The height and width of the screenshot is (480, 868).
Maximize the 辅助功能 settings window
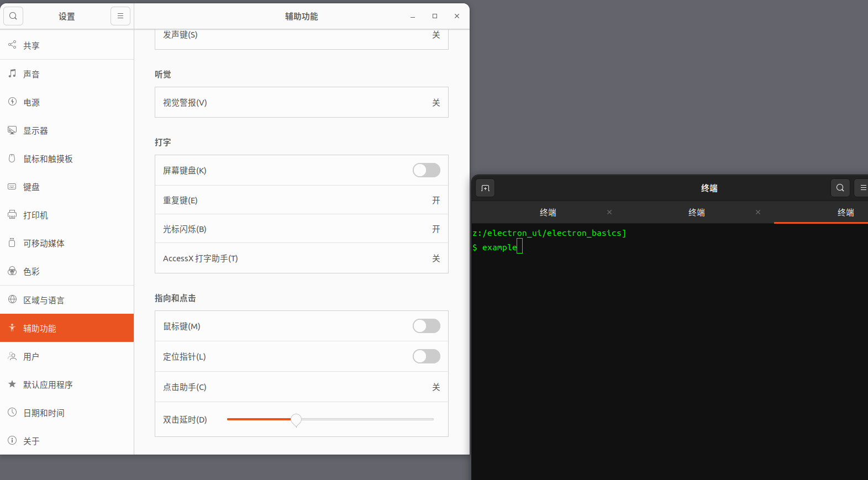pyautogui.click(x=435, y=16)
